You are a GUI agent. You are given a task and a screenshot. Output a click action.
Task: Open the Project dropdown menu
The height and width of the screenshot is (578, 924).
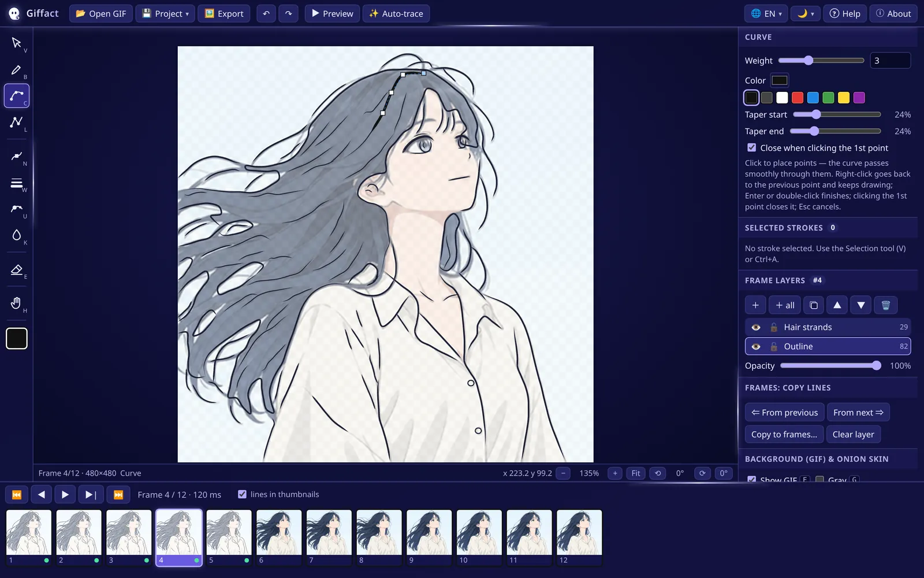click(166, 13)
